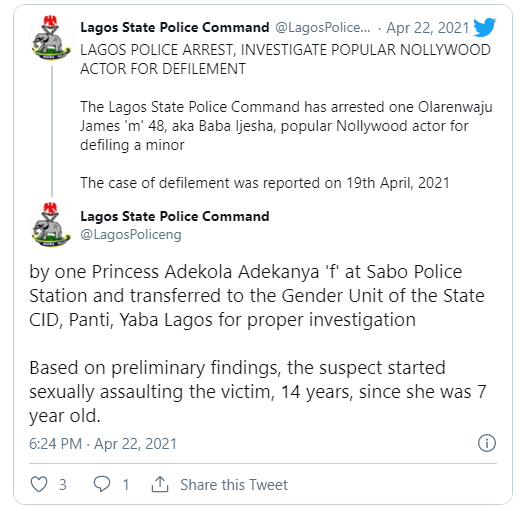Click the parent tweet paragraph about Baba Ijesha
This screenshot has height=511, width=522.
(x=286, y=126)
